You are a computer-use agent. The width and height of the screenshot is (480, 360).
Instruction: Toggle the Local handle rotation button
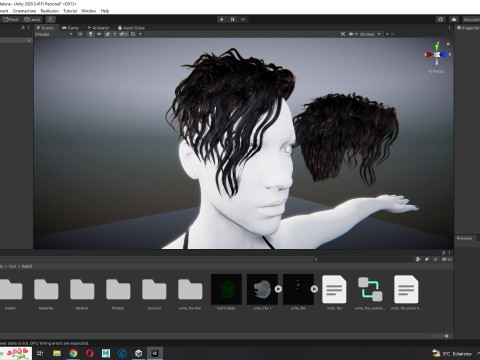(32, 19)
